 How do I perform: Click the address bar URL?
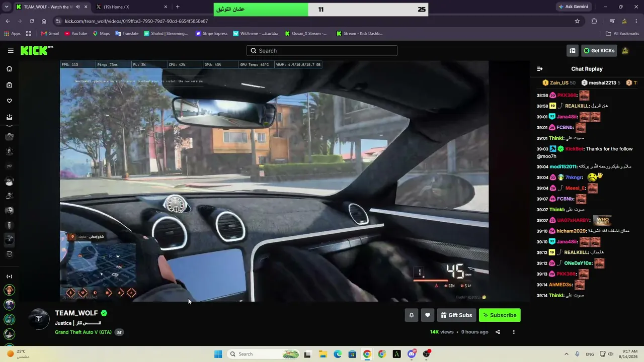(136, 21)
